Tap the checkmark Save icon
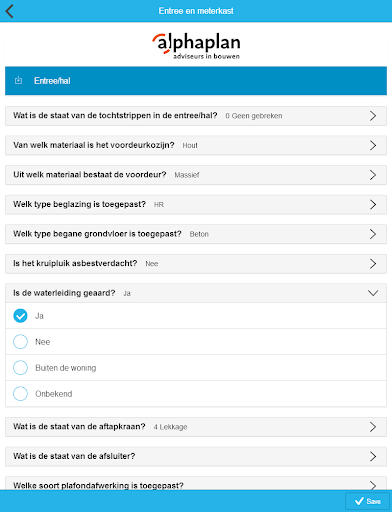 [x=359, y=501]
